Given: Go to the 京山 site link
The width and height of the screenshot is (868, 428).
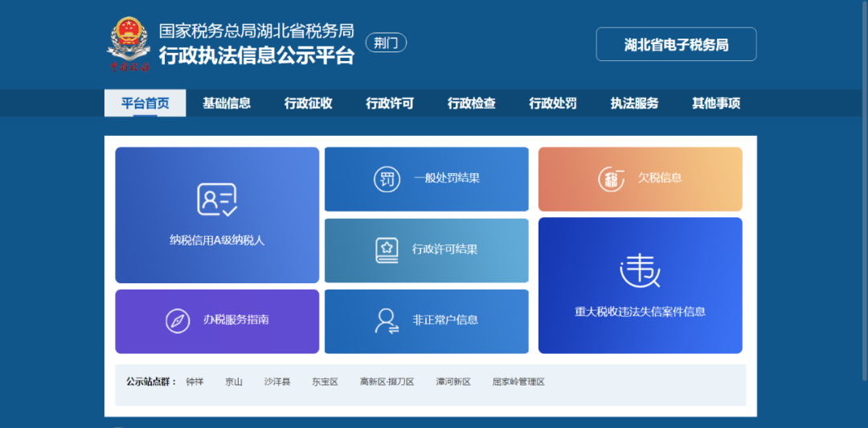Looking at the screenshot, I should point(234,382).
